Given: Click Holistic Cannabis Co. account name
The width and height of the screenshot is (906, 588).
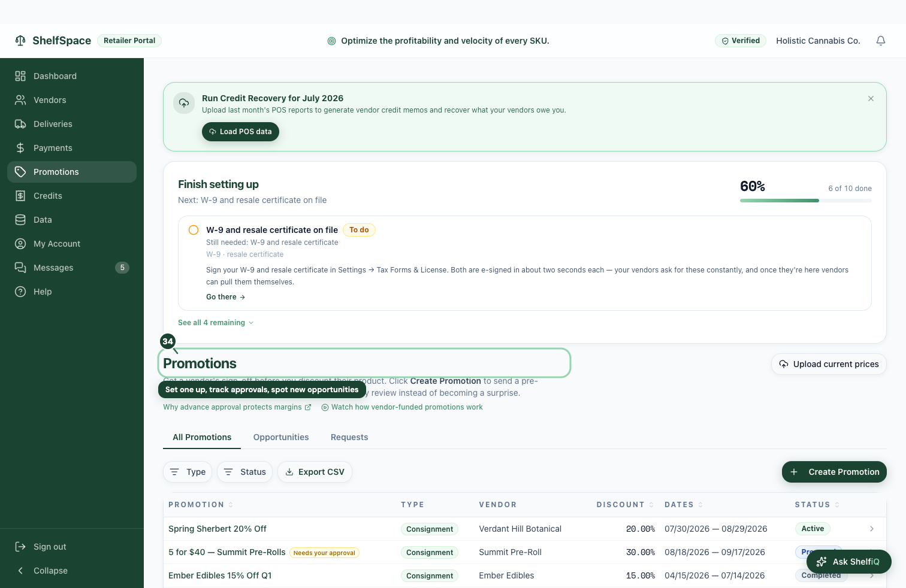Looking at the screenshot, I should 818,41.
